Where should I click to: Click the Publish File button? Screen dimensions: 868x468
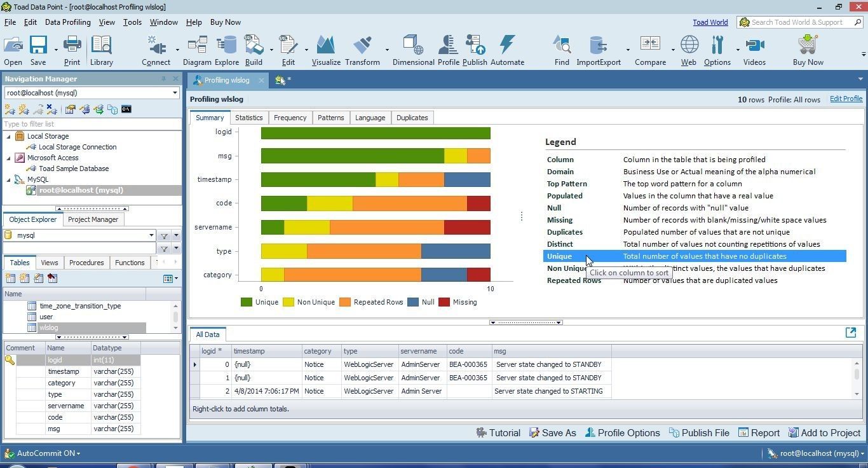click(698, 433)
